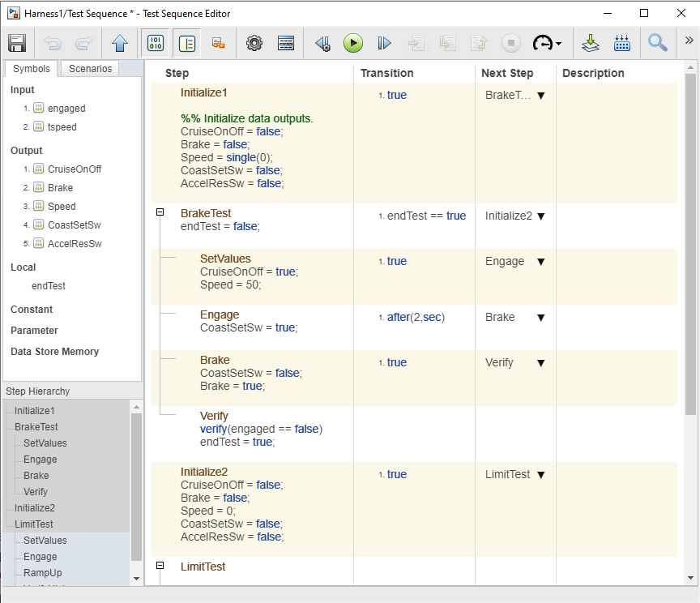Toggle the side panel layout button
700x603 pixels.
coord(187,43)
